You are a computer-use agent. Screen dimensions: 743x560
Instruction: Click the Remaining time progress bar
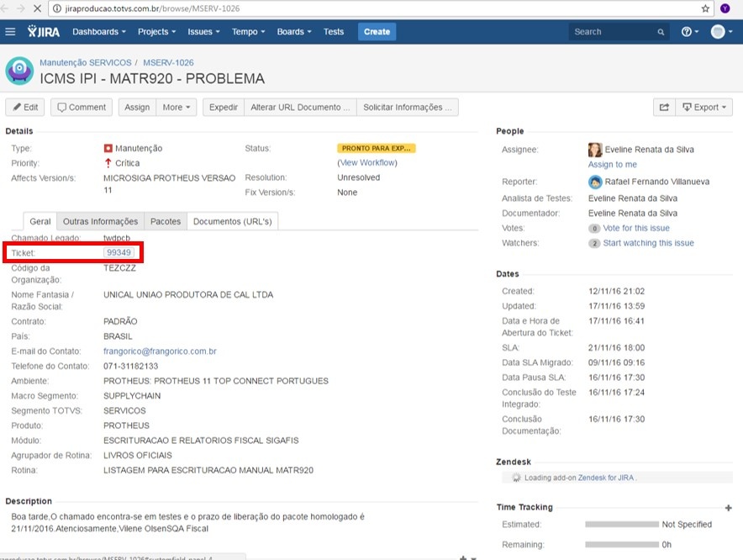pos(622,544)
